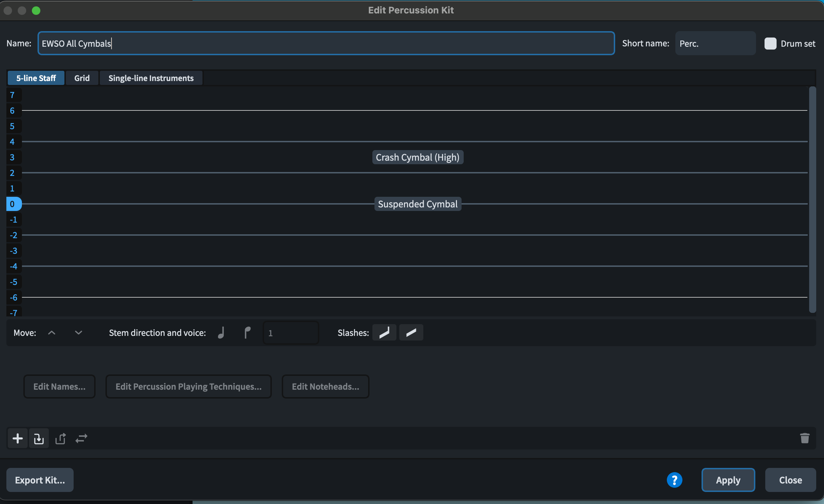Open help with the question mark icon
824x504 pixels.
click(x=674, y=480)
